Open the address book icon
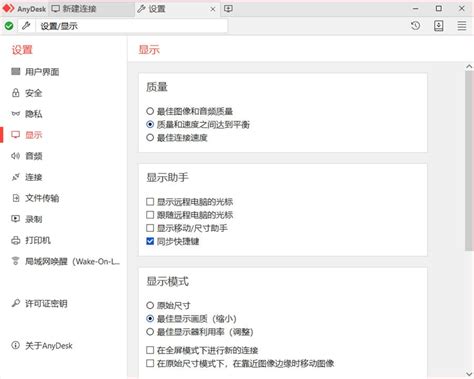Viewport: 474px width, 379px height. [x=439, y=26]
